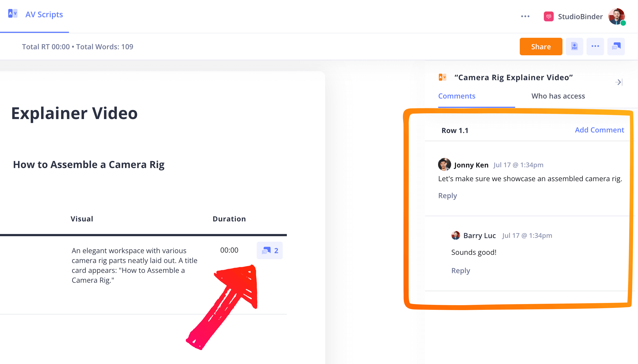Click the Total RT and Total Words text
638x364 pixels.
(77, 47)
